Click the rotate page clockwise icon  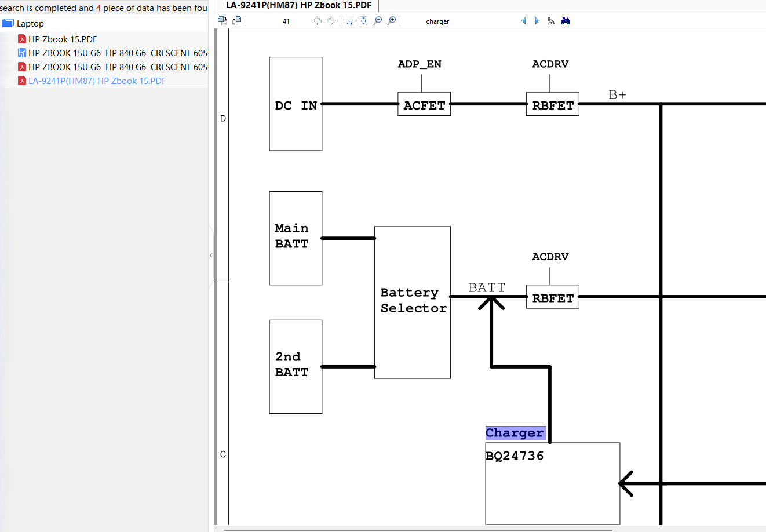click(x=222, y=21)
